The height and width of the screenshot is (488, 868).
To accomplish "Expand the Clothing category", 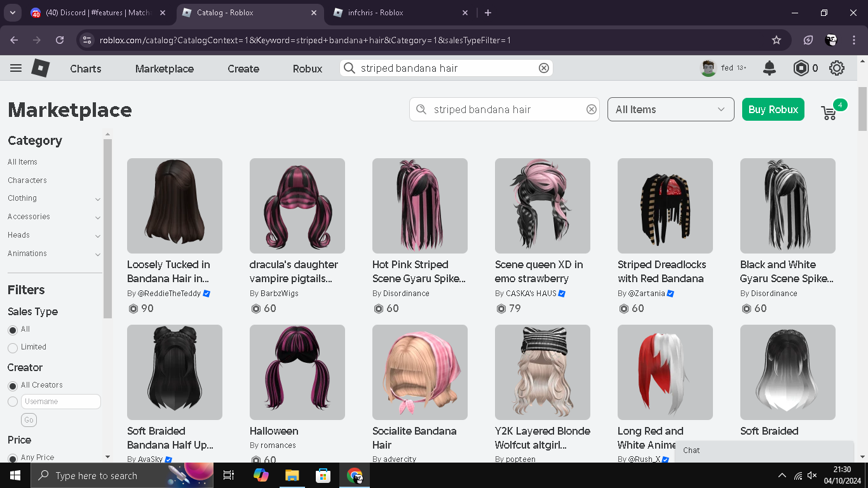I will 98,199.
